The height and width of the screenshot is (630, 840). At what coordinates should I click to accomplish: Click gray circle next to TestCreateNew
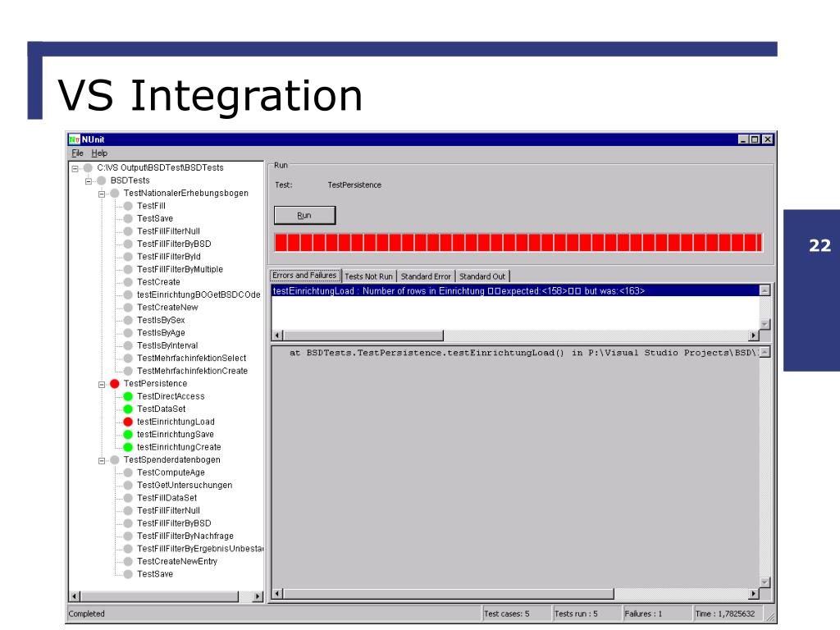(x=128, y=308)
